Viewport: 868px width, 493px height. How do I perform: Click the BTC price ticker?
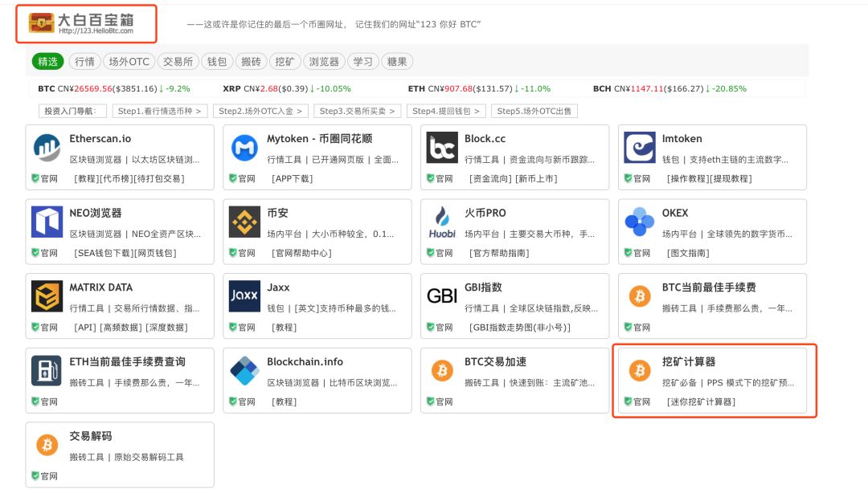coord(114,88)
